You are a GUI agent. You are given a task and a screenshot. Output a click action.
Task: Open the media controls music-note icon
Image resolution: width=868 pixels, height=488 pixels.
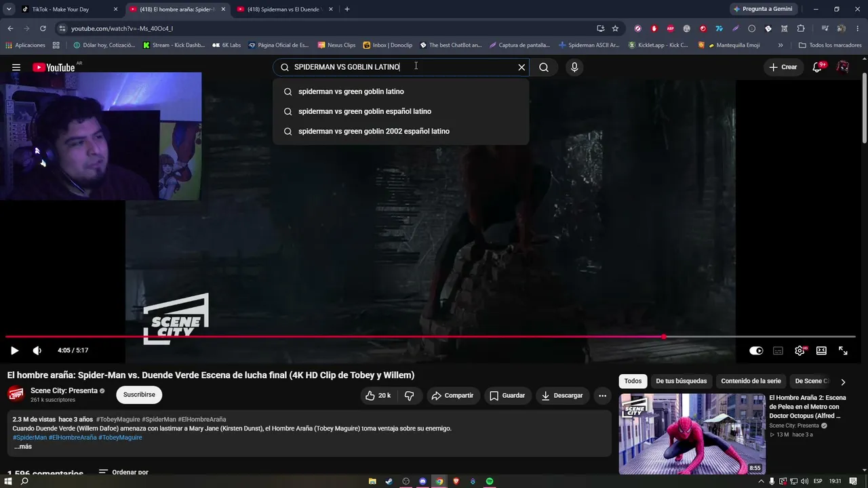(825, 28)
